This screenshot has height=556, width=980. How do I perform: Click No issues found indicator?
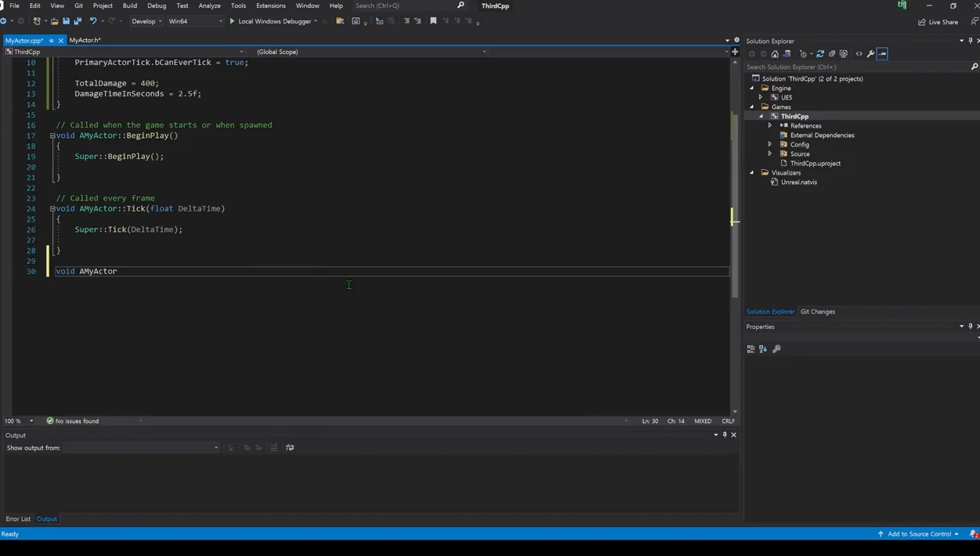tap(72, 421)
